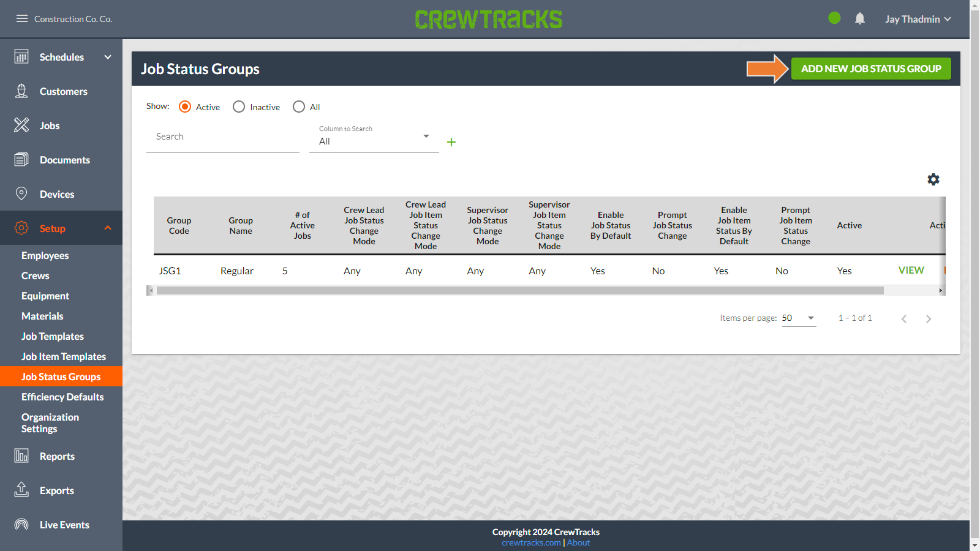Click the Live Events signal icon

point(21,525)
